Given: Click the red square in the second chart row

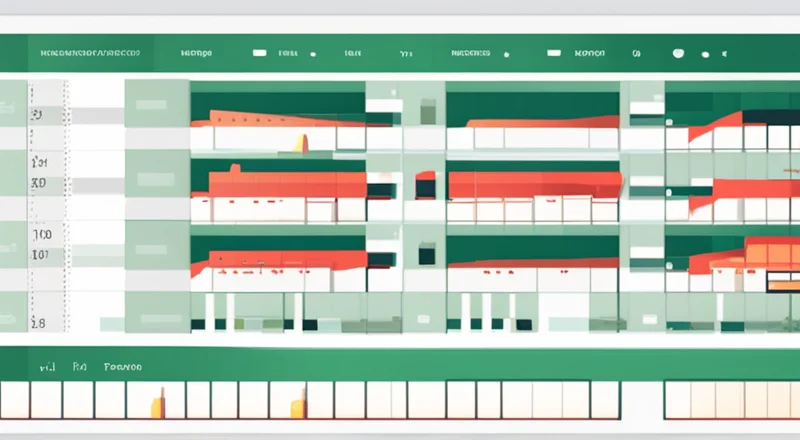Looking at the screenshot, I should (425, 186).
